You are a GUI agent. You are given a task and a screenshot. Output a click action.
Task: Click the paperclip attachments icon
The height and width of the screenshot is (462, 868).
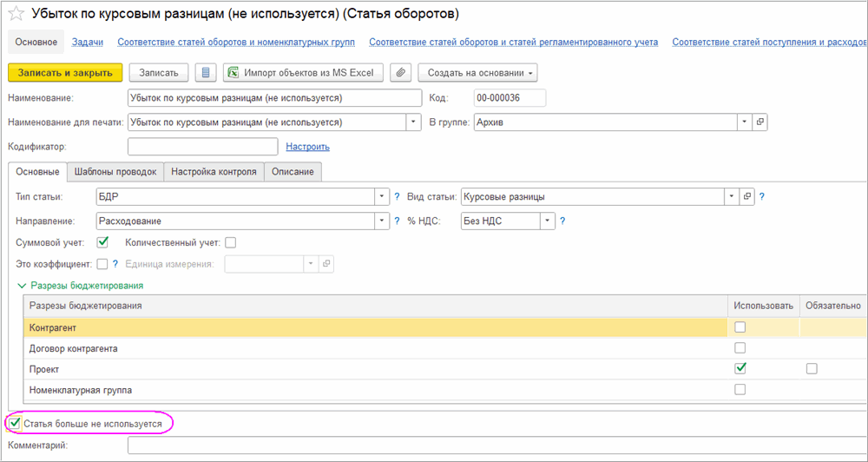400,73
